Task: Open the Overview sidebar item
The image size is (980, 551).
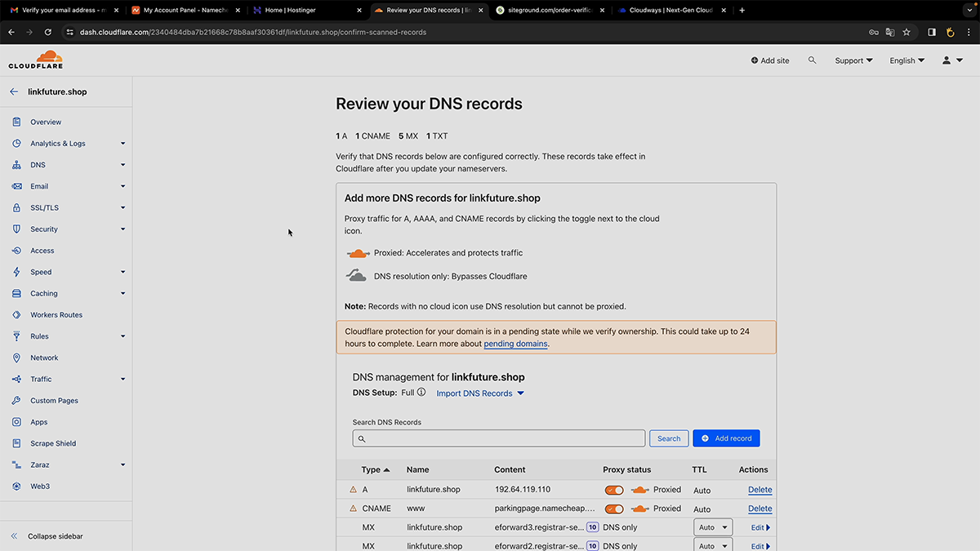Action: coord(46,122)
